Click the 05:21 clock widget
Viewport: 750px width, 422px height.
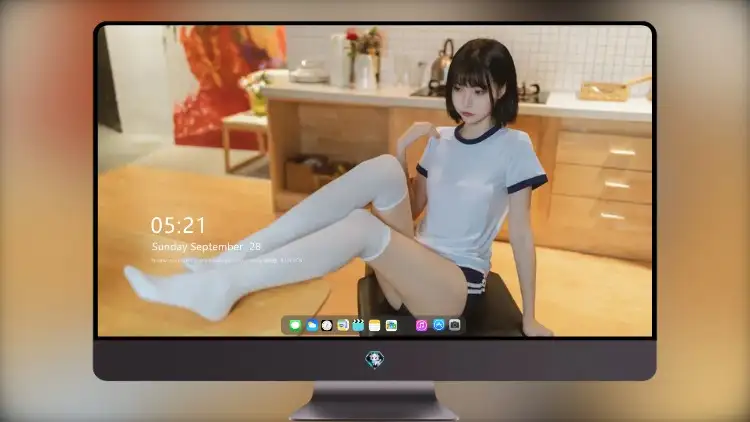(178, 225)
